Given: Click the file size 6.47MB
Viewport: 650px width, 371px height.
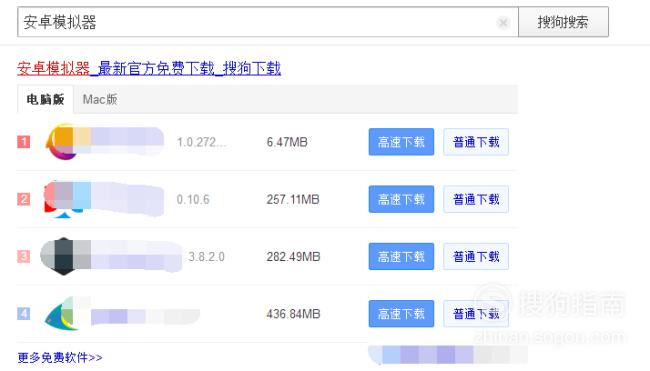Looking at the screenshot, I should click(x=287, y=142).
